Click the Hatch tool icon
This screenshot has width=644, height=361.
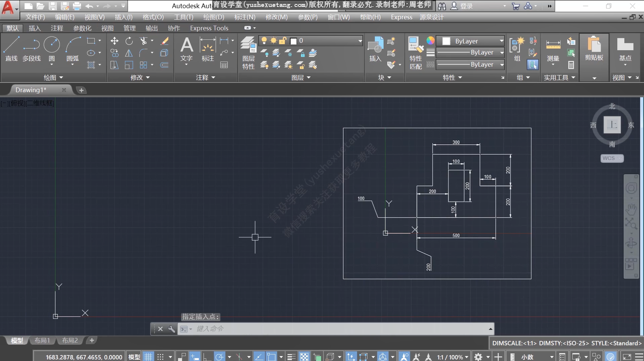coord(91,65)
